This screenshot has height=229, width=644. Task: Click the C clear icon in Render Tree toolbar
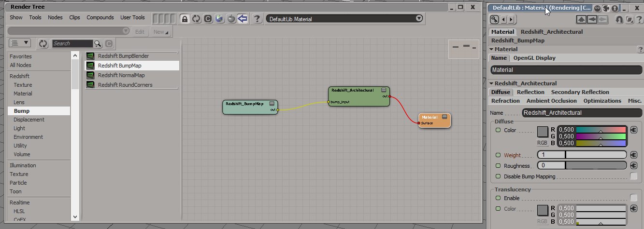tap(208, 19)
